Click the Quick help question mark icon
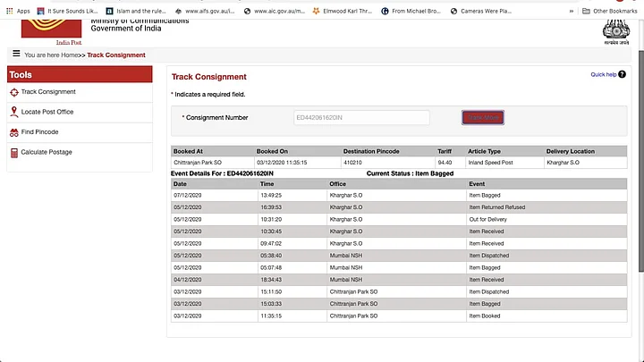 pos(623,74)
